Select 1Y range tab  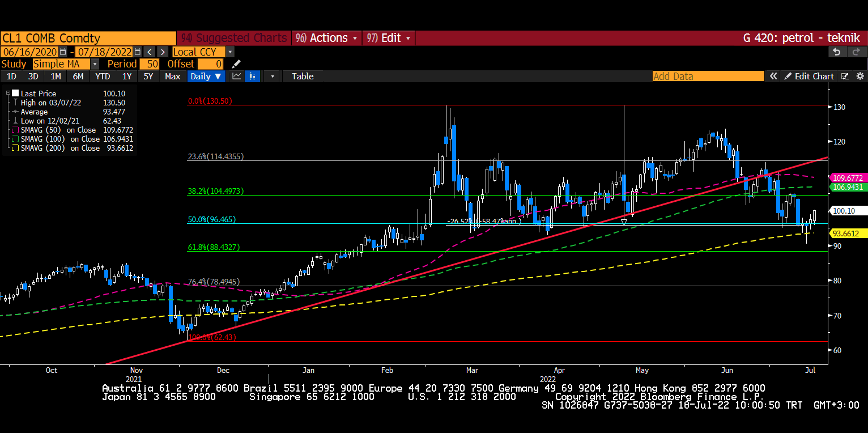pos(127,77)
